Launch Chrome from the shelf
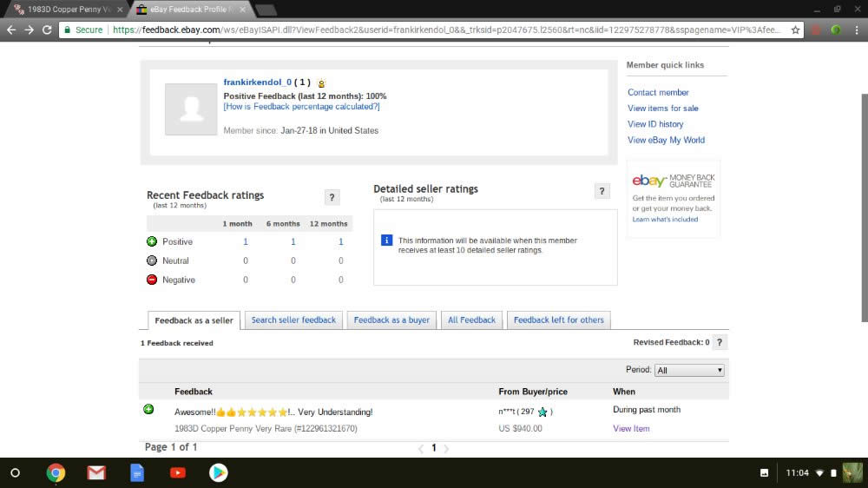The image size is (868, 488). click(x=56, y=473)
